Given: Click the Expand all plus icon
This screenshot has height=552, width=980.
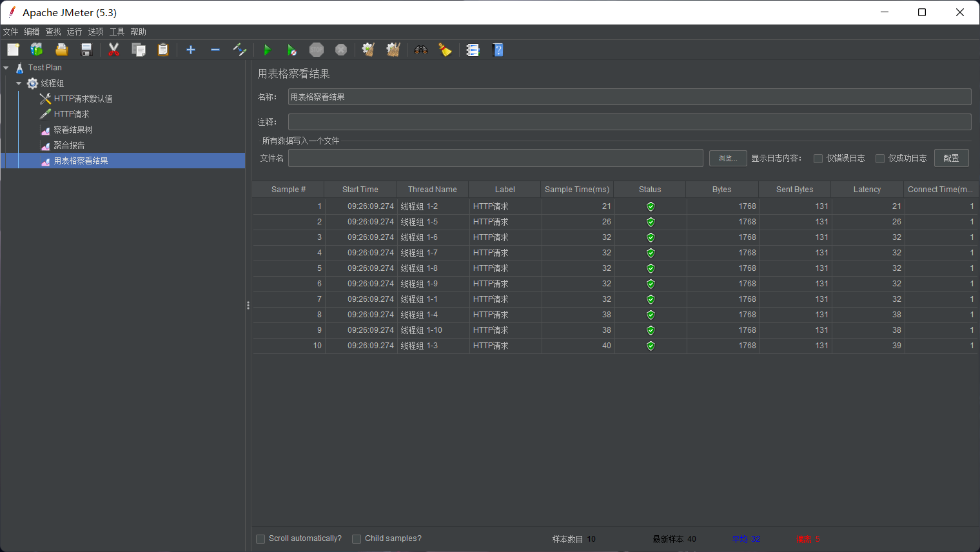Looking at the screenshot, I should (x=191, y=50).
